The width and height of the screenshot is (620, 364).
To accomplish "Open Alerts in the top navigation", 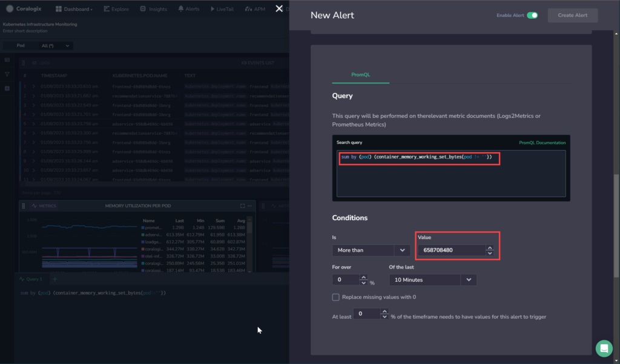I will tap(189, 8).
